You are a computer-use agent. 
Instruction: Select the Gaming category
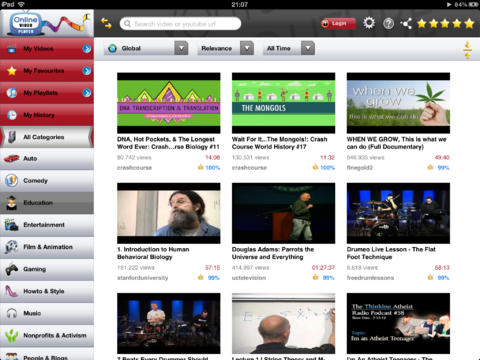47,269
